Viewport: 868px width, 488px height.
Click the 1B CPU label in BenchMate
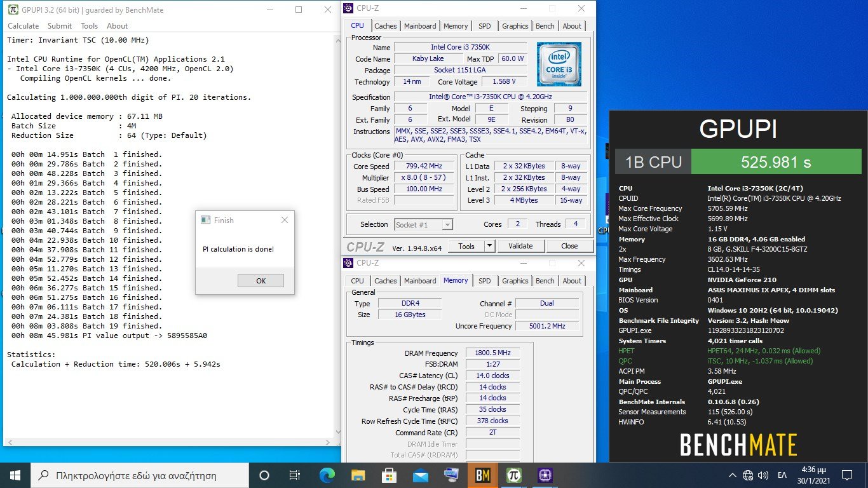click(x=653, y=162)
